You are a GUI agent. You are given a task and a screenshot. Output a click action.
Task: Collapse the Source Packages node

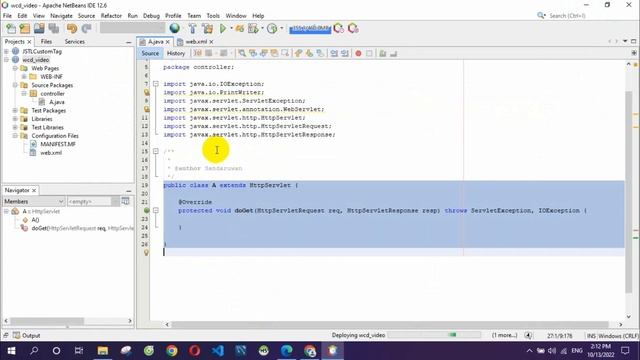(x=15, y=85)
